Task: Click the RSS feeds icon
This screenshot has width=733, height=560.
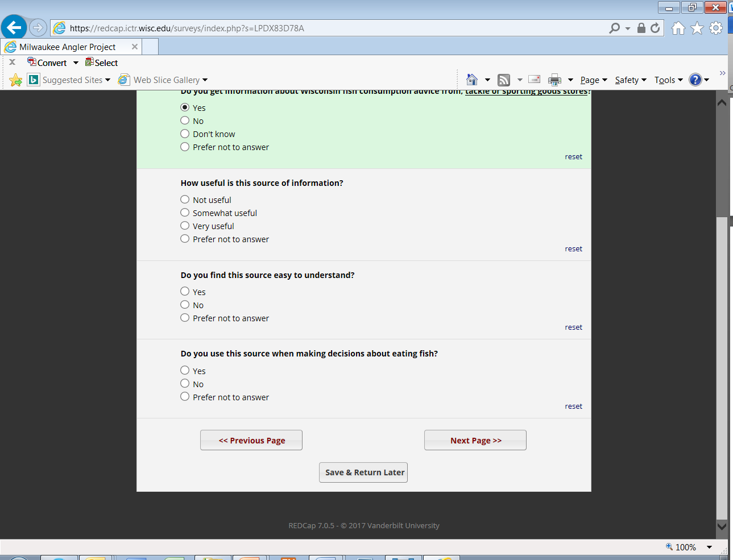Action: pos(504,80)
